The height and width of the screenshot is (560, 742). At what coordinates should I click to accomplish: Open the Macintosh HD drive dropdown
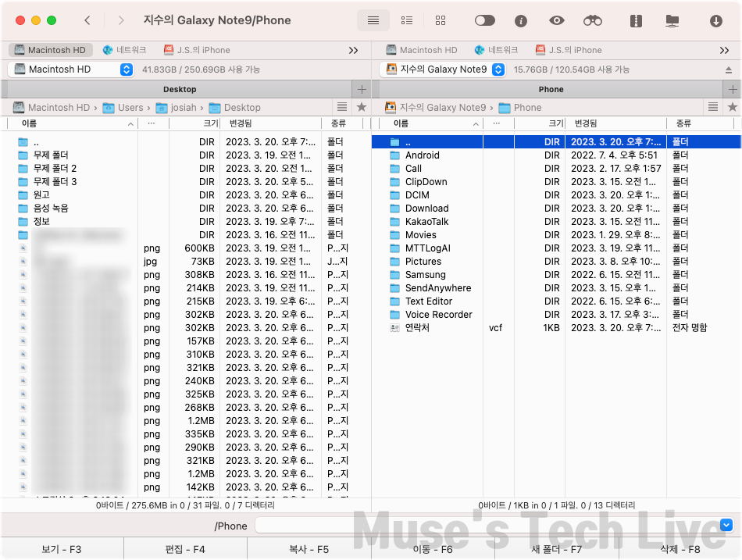coord(70,70)
